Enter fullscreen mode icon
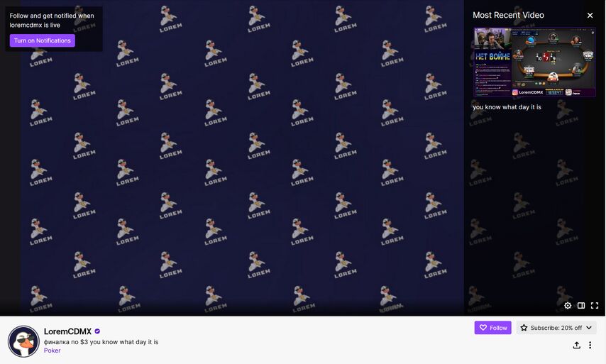 [595, 306]
